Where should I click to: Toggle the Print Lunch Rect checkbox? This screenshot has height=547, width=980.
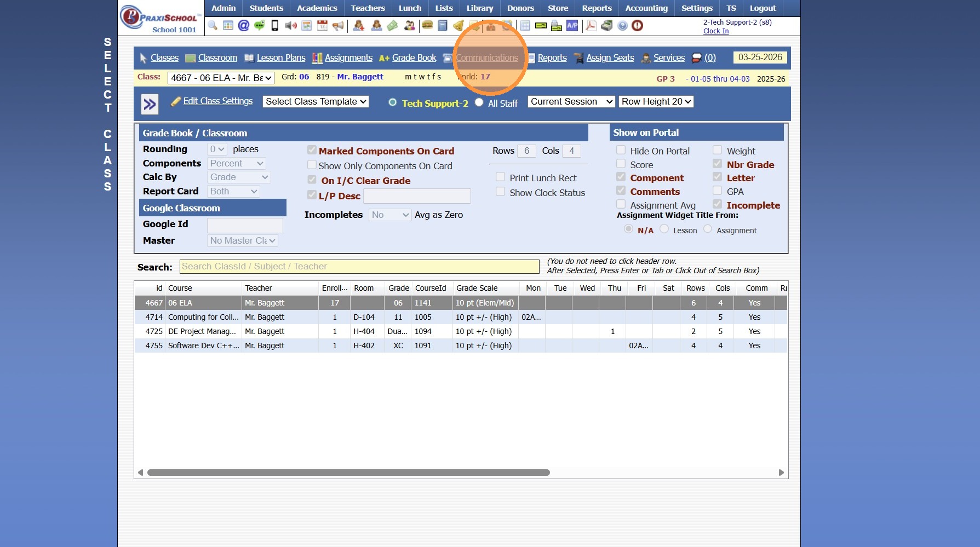(500, 177)
